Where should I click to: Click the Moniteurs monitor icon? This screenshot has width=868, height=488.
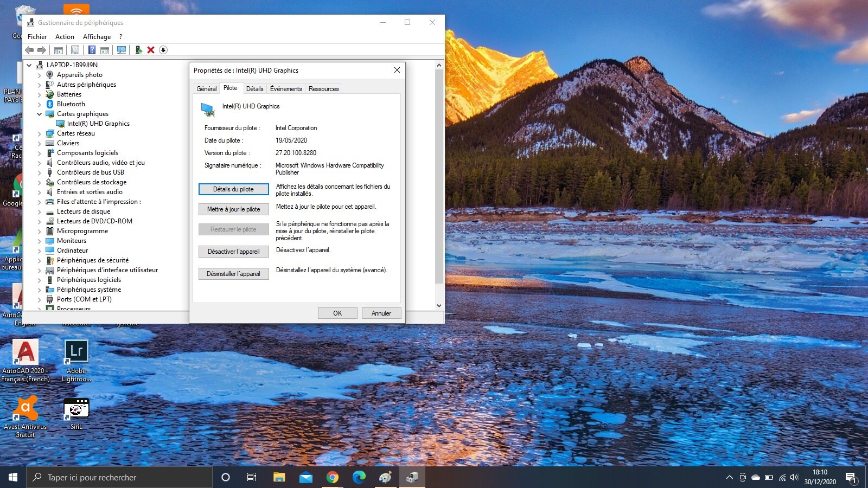[x=50, y=241]
